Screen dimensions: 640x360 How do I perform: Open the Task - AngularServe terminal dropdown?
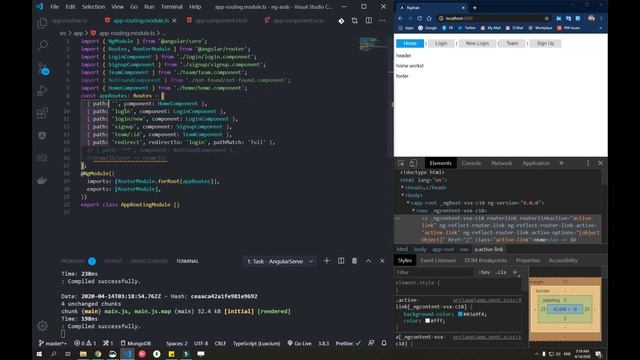pyautogui.click(x=280, y=261)
